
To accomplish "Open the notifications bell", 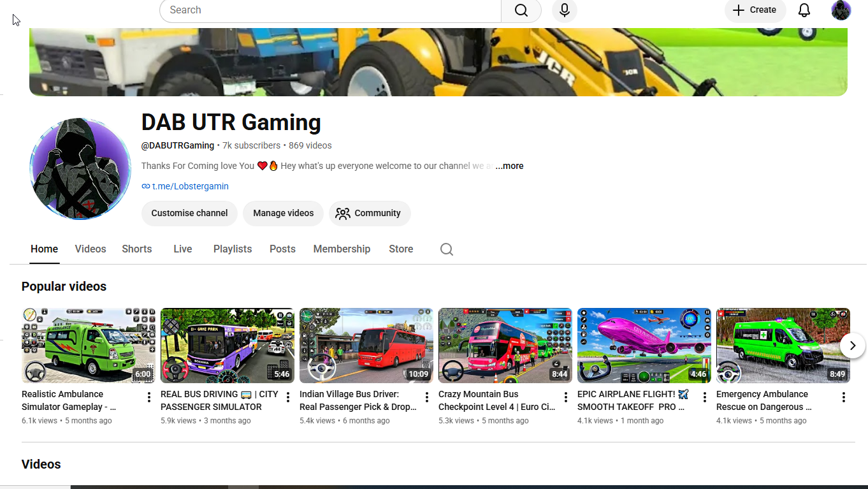I will point(804,10).
